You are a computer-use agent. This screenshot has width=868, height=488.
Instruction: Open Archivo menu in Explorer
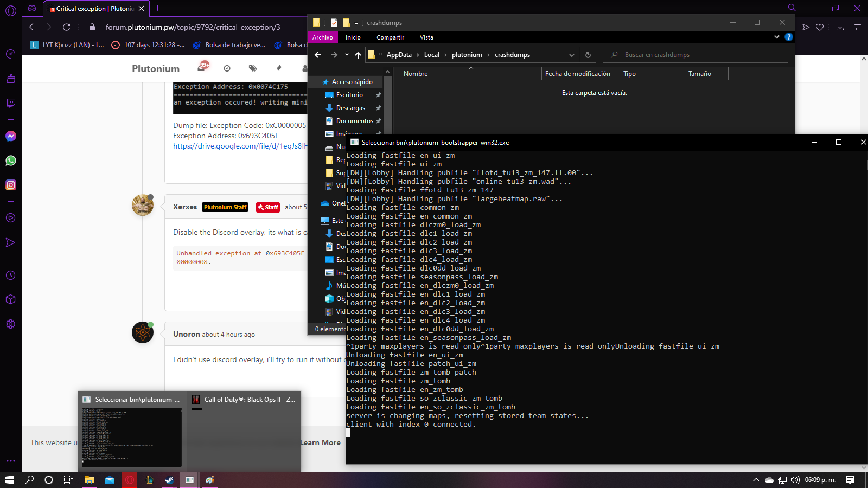(x=322, y=37)
